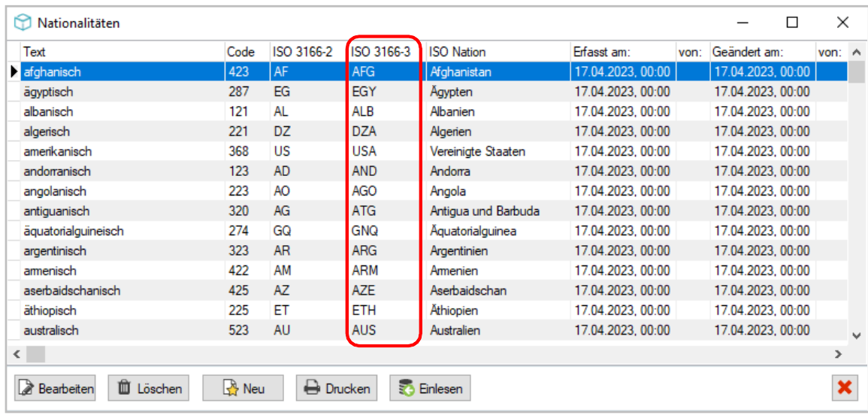
Task: Select the row 'antiguanisch'
Action: click(428, 211)
